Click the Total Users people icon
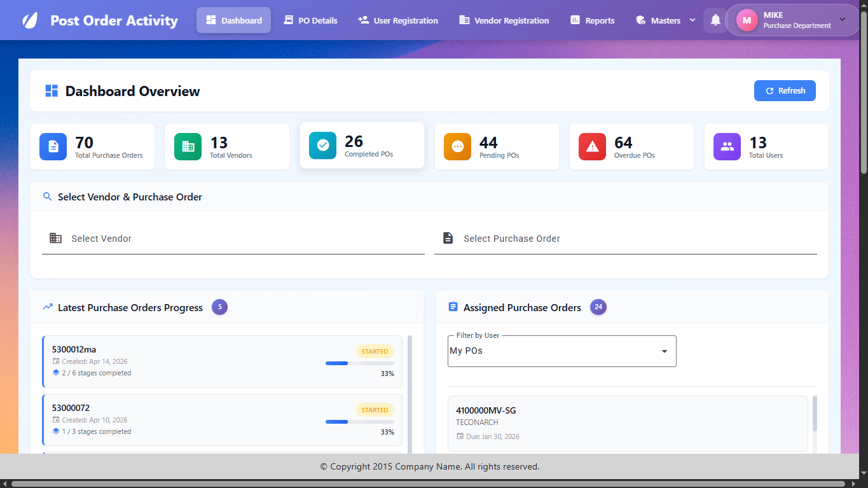The image size is (868, 488). point(727,146)
